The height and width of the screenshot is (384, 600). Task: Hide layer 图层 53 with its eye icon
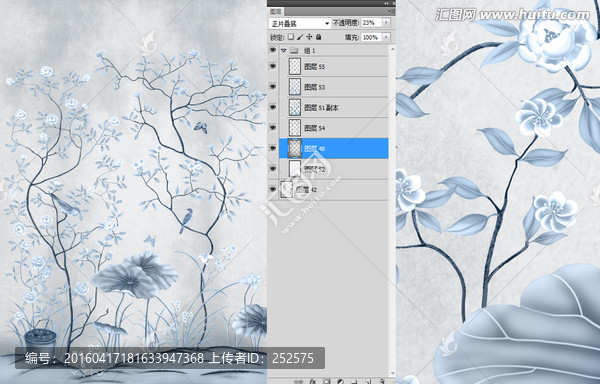273,86
